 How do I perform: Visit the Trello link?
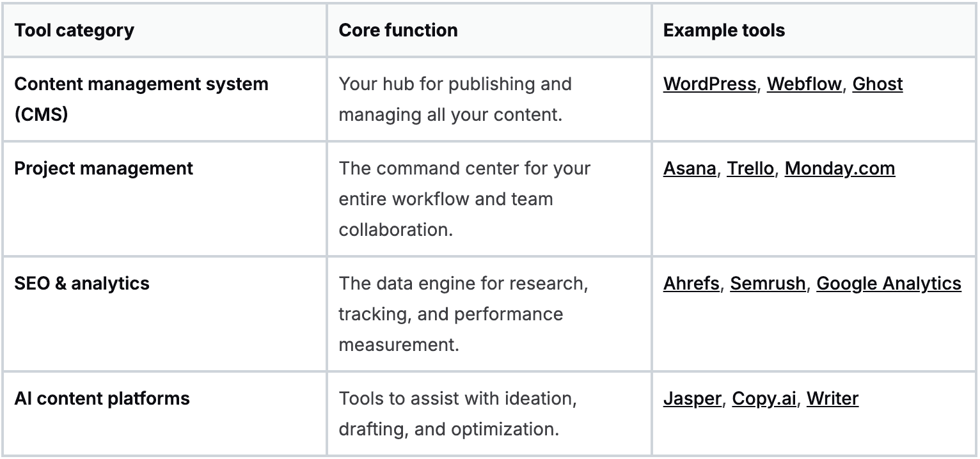pos(750,169)
